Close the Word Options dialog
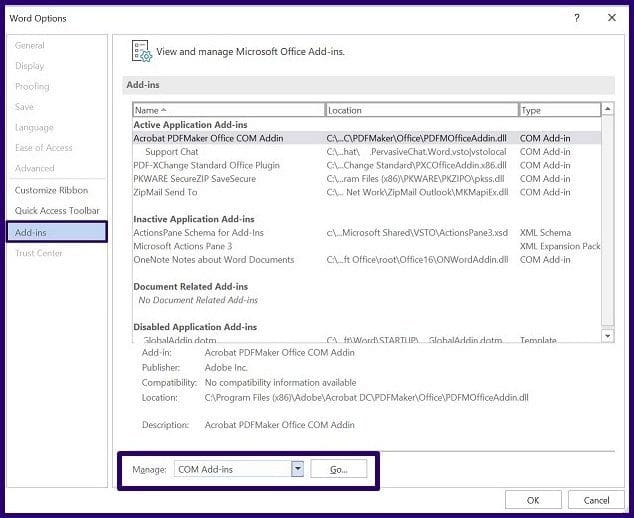The image size is (634, 518). point(612,18)
